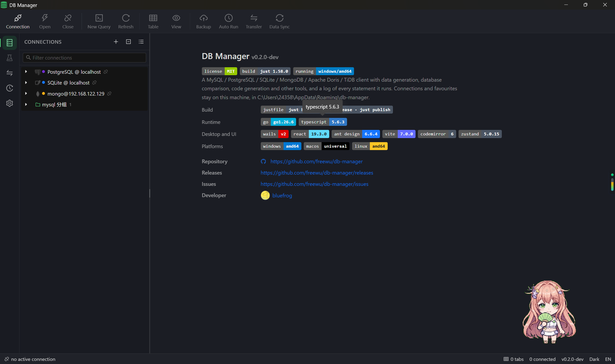Toggle the Dark theme in status bar

point(594,359)
